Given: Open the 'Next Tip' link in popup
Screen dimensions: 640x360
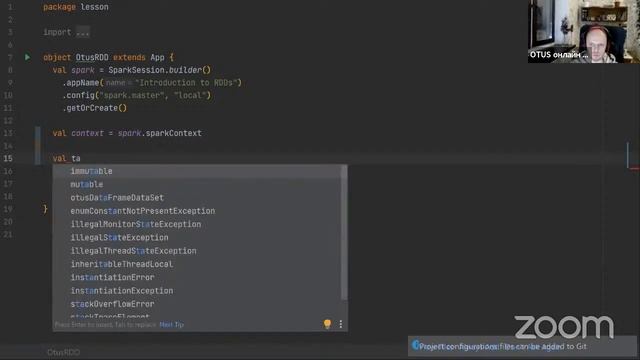Looking at the screenshot, I should (171, 325).
